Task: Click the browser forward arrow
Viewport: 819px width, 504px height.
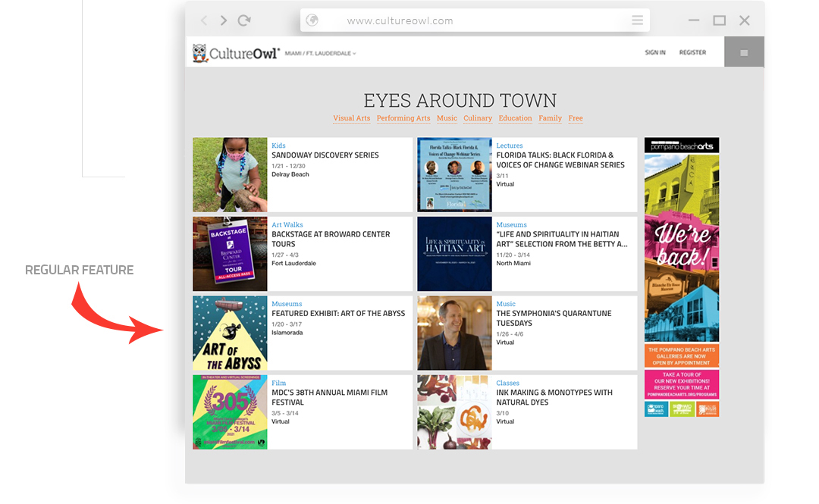Action: (x=224, y=20)
